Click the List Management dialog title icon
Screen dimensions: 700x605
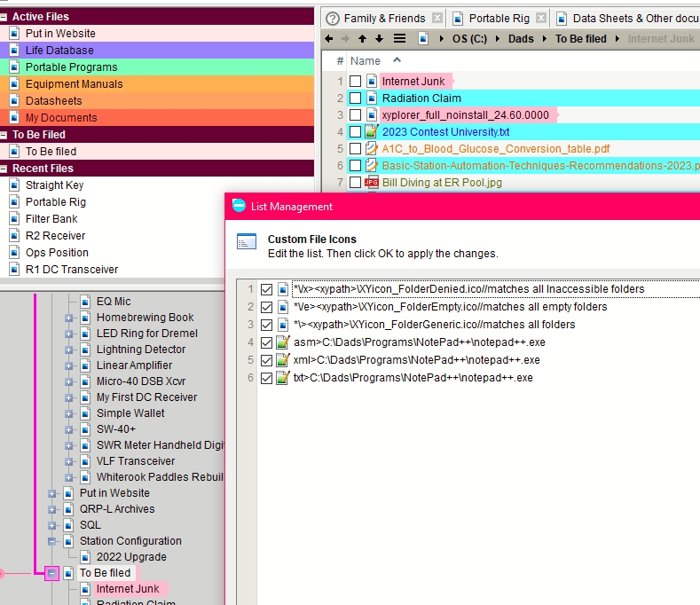click(x=239, y=206)
